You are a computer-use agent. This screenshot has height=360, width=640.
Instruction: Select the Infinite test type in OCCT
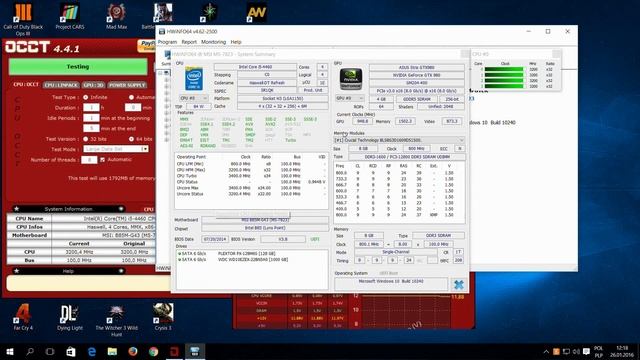pos(85,97)
